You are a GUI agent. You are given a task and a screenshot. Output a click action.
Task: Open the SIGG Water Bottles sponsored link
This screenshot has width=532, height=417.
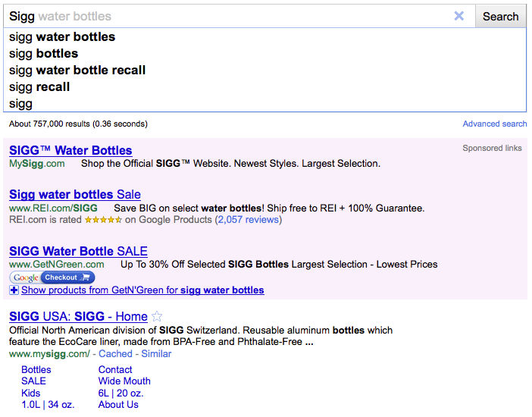pos(70,150)
